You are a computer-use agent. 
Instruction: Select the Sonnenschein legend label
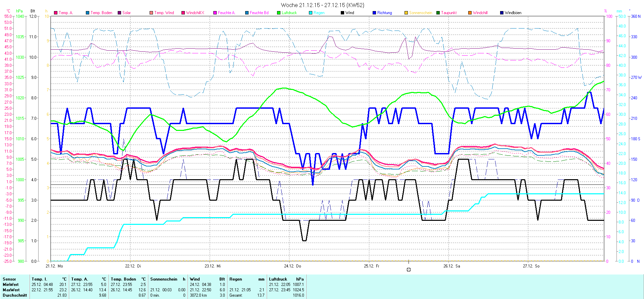click(x=421, y=13)
